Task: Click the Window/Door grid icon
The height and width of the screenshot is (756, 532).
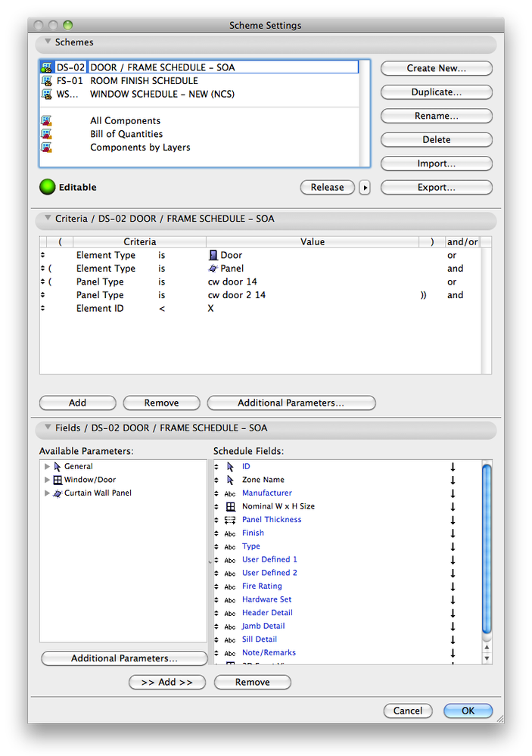Action: pyautogui.click(x=58, y=480)
